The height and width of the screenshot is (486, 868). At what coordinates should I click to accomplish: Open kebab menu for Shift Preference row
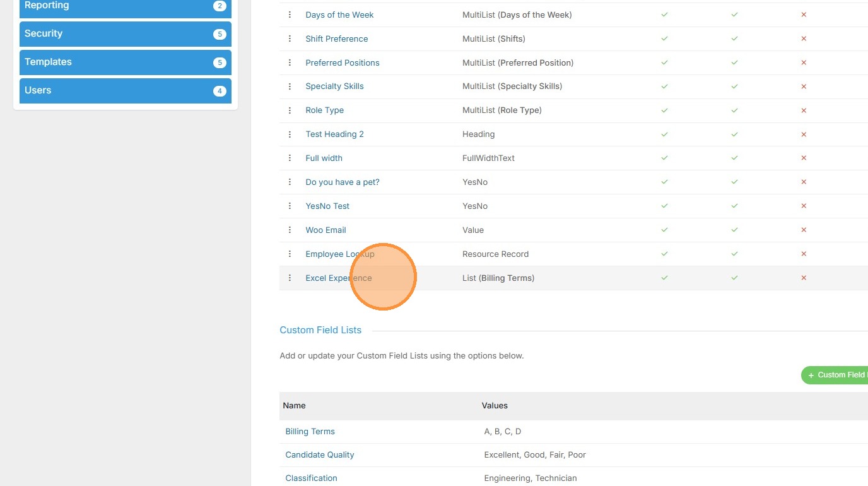pos(290,39)
